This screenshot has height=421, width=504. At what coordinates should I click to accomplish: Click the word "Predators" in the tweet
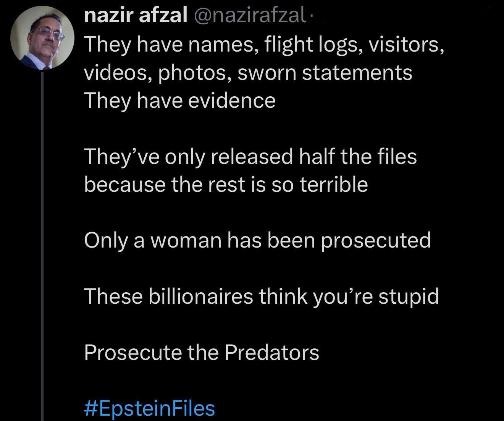(x=271, y=352)
